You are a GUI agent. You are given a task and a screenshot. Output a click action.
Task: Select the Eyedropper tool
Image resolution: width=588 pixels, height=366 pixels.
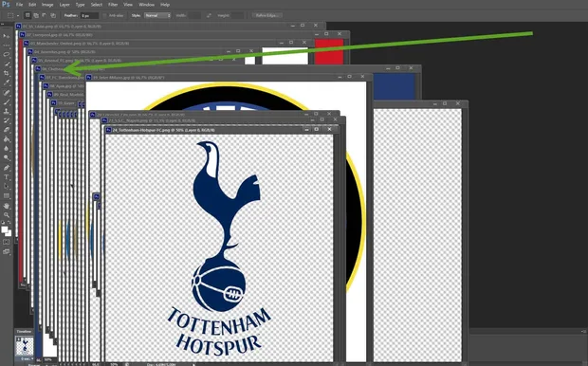[x=7, y=82]
